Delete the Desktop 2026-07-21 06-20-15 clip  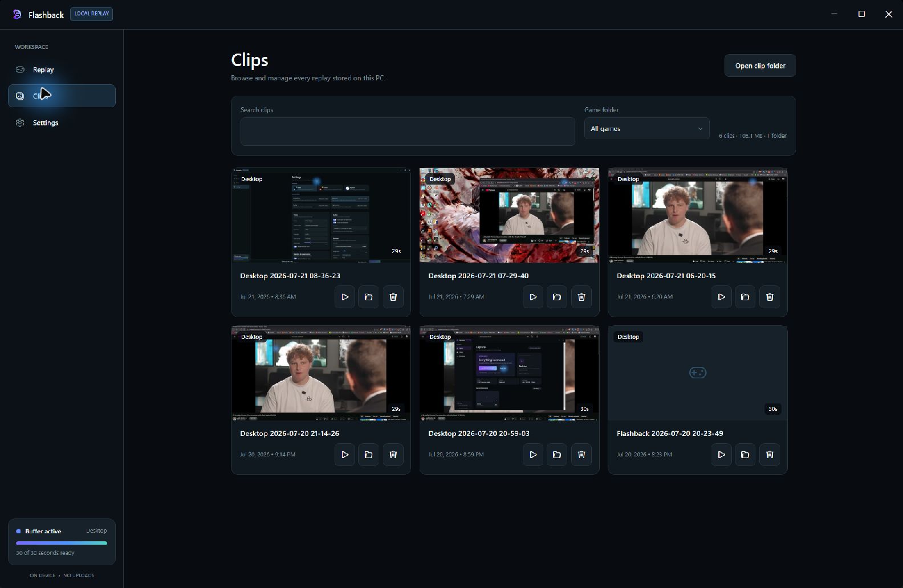770,297
